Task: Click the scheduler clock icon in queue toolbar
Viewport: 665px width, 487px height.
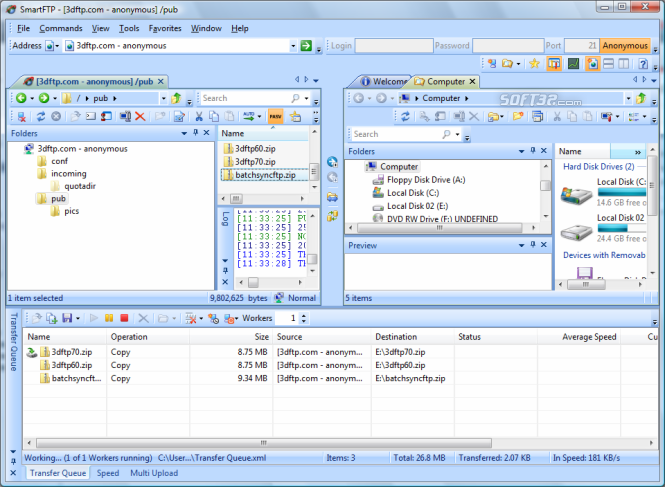Action: coord(214,318)
